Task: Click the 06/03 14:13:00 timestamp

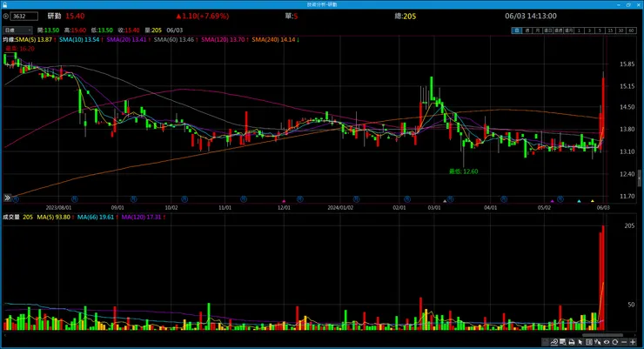Action: [x=531, y=16]
